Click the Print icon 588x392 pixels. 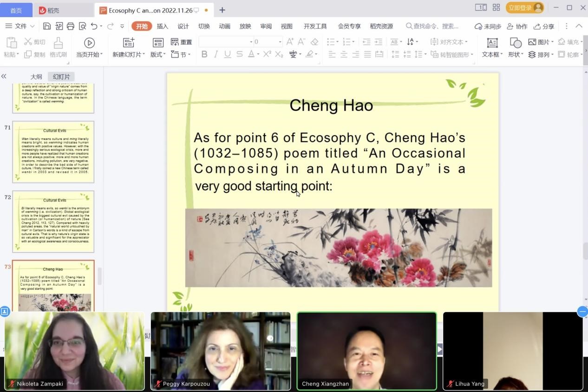[x=71, y=26]
